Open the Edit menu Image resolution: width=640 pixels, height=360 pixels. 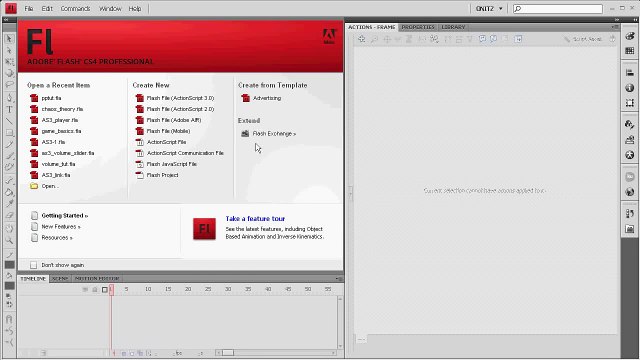tap(47, 9)
